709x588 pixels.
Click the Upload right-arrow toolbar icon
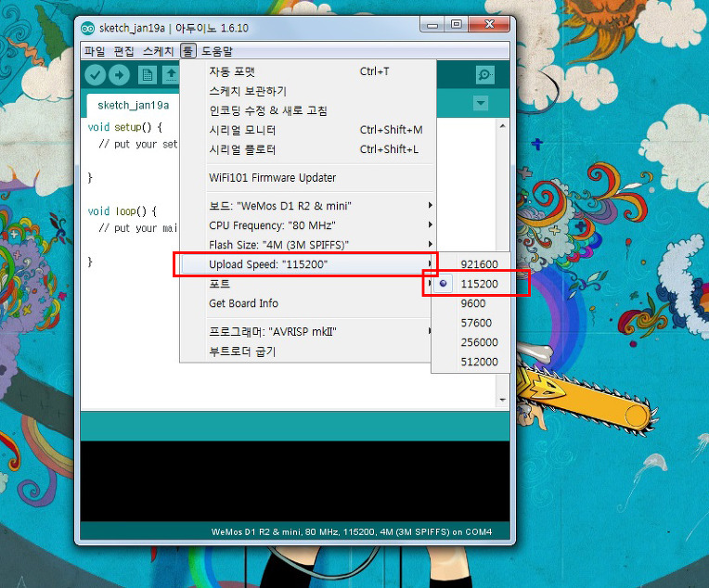(x=119, y=75)
